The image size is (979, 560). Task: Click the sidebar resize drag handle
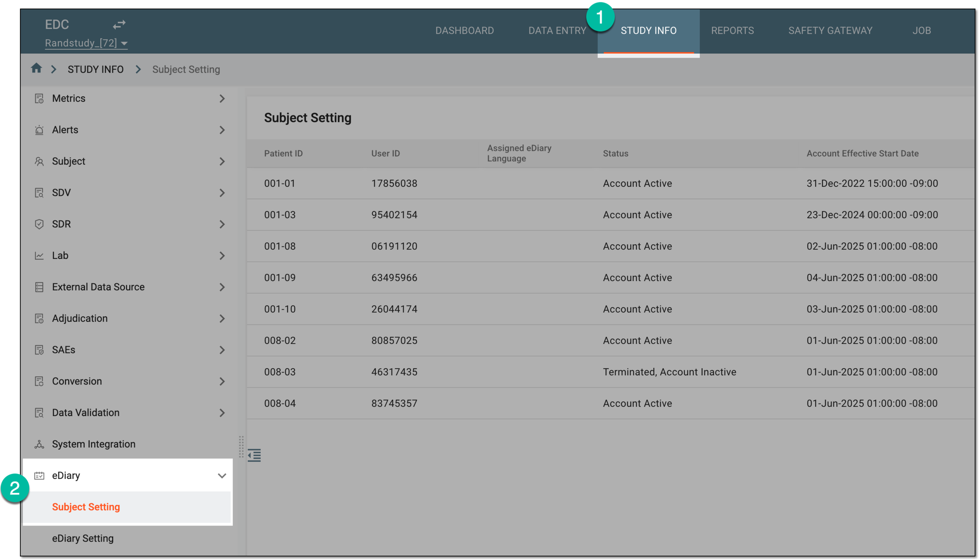point(241,447)
